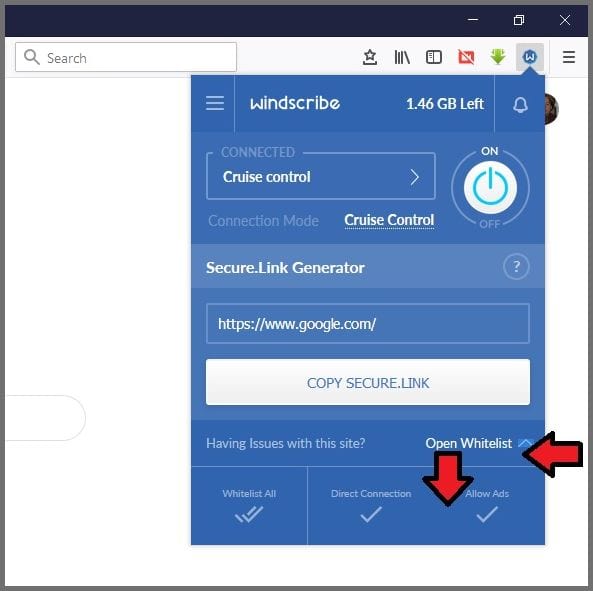The image size is (593, 591).
Task: Close the browser window
Action: (x=565, y=20)
